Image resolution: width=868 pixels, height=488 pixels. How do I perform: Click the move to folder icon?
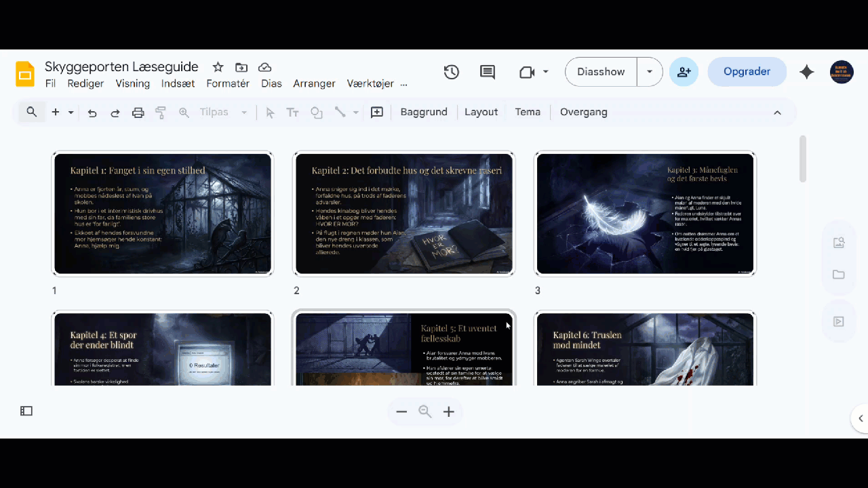click(241, 67)
